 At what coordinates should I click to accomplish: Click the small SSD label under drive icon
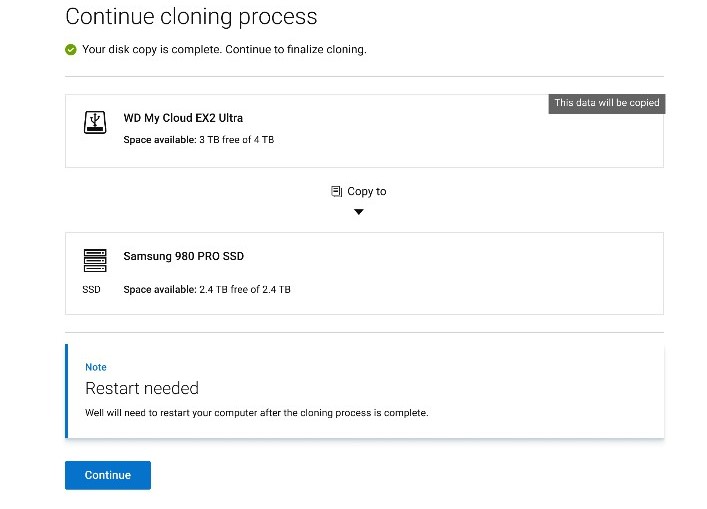pos(91,290)
